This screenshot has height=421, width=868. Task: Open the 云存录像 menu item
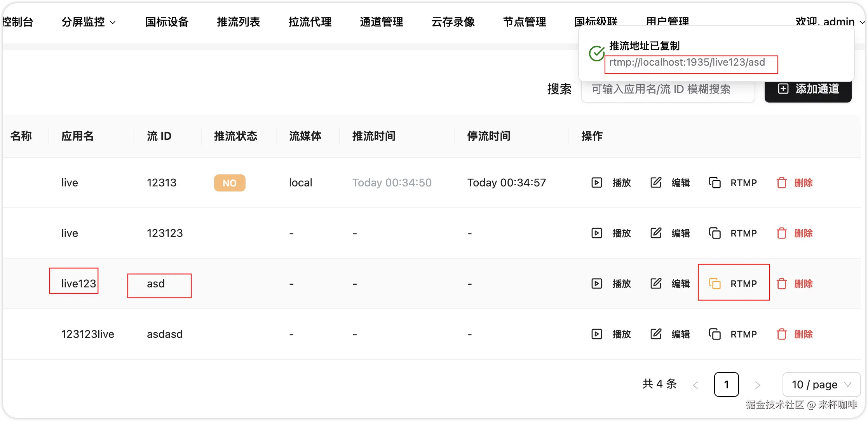pos(453,22)
